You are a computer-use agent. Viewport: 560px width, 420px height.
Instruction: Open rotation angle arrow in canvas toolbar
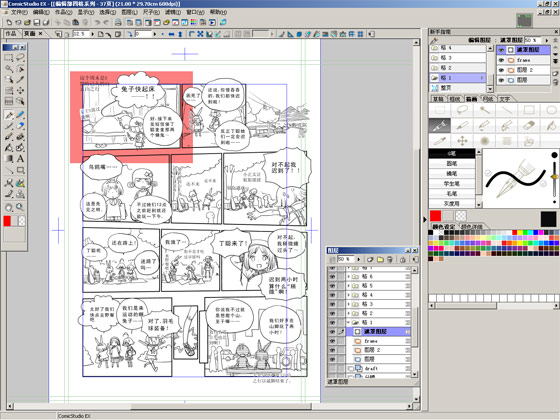pyautogui.click(x=155, y=34)
